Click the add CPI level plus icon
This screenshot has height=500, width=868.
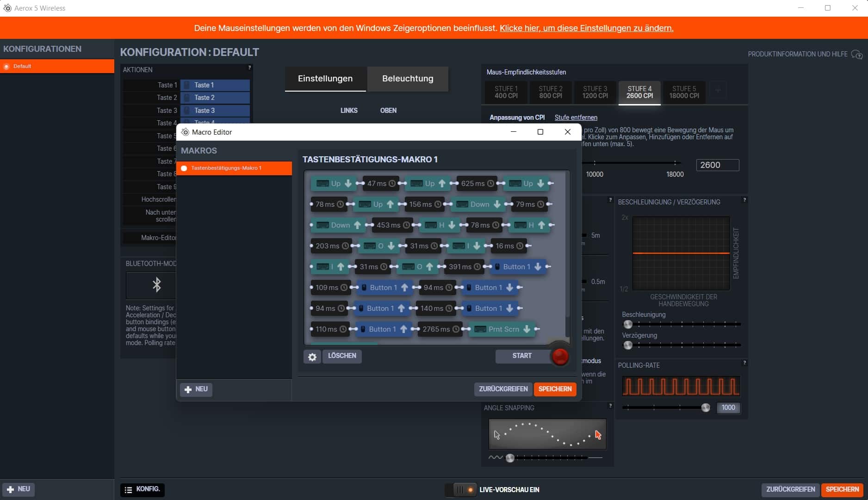click(718, 91)
